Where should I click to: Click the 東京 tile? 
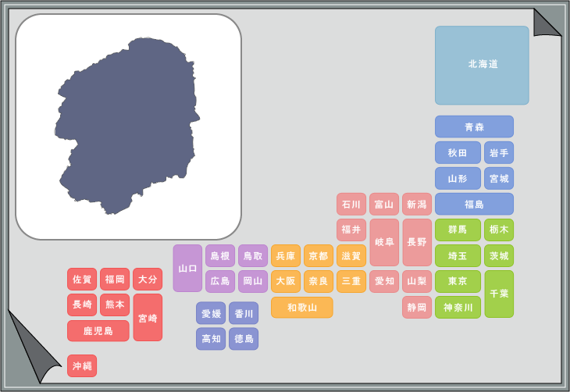458,281
